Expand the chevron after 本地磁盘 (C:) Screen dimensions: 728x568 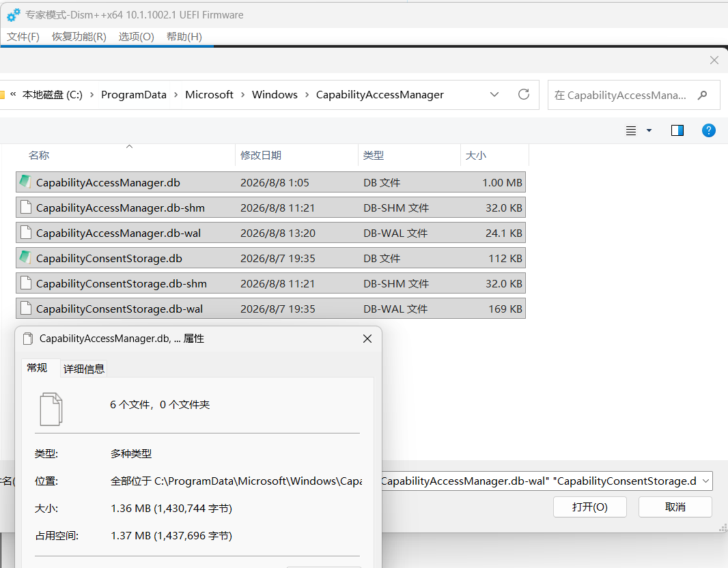pyautogui.click(x=92, y=95)
